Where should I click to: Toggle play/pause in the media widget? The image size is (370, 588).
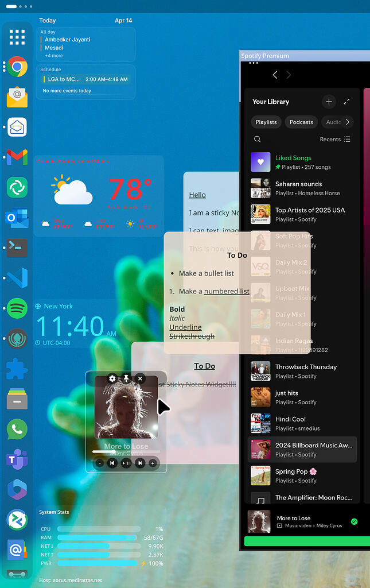click(x=126, y=463)
